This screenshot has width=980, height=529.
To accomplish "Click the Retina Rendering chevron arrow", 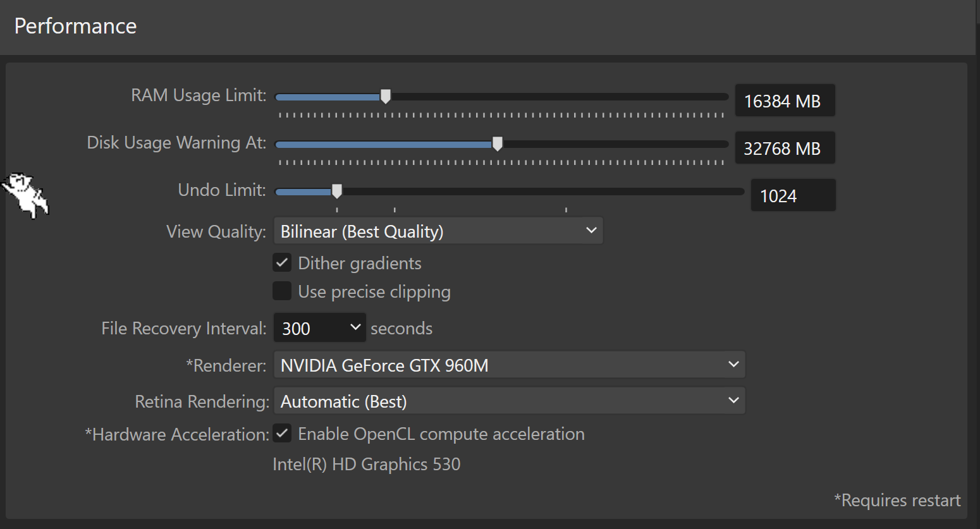I will tap(733, 400).
